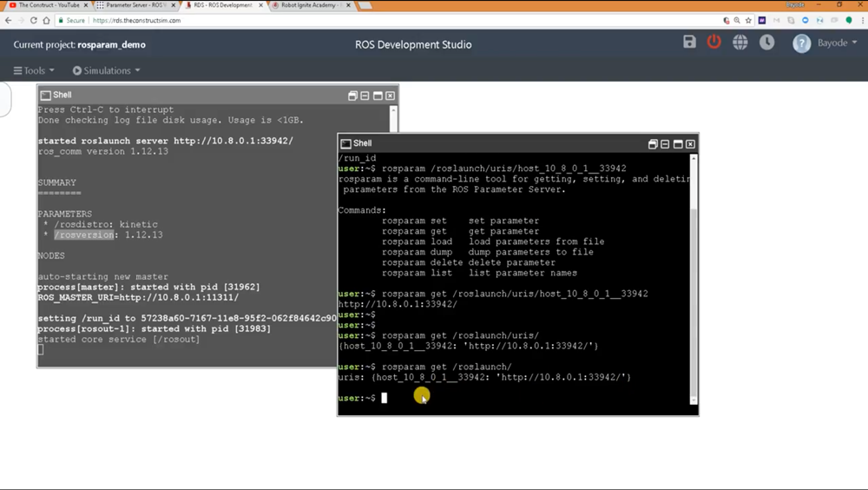Click 'started roslaunch server' line
The width and height of the screenshot is (868, 490).
tap(166, 141)
